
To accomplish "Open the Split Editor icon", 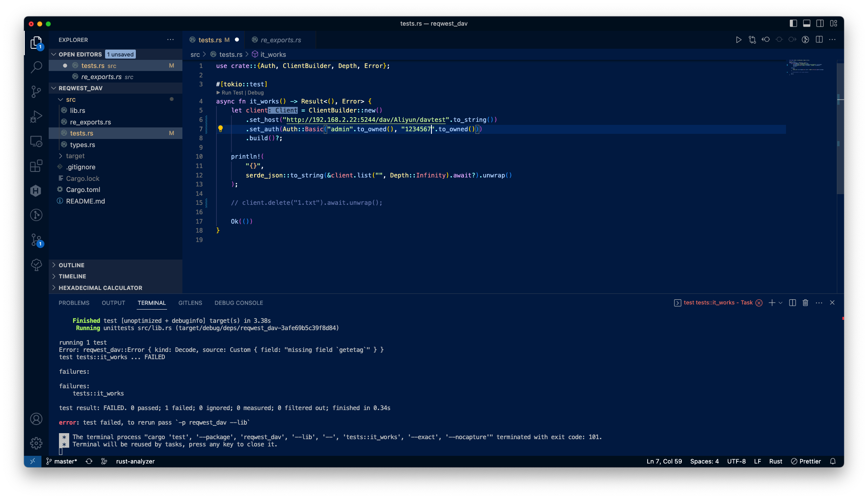I will tap(819, 39).
